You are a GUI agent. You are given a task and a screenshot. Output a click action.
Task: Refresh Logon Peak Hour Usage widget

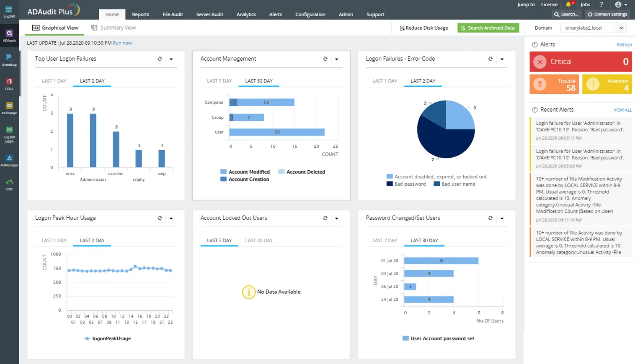pyautogui.click(x=160, y=218)
